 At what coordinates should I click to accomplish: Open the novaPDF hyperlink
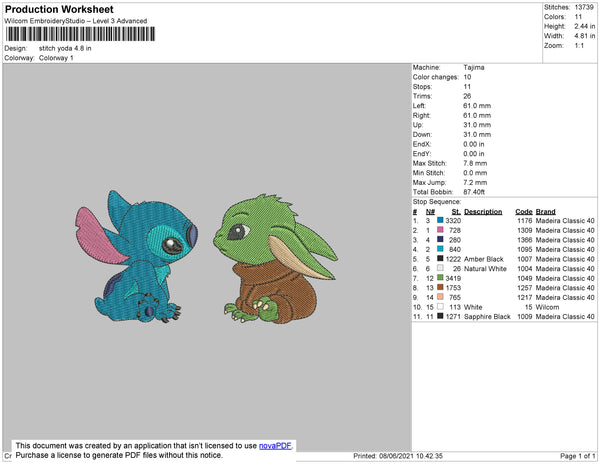(x=275, y=446)
